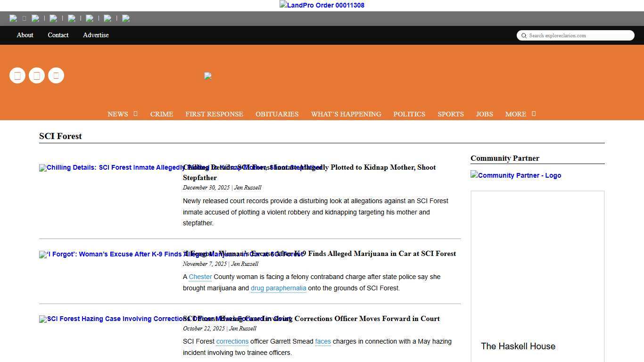Select WHAT'S HAPPENING in the navigation
This screenshot has height=362, width=644.
click(346, 114)
